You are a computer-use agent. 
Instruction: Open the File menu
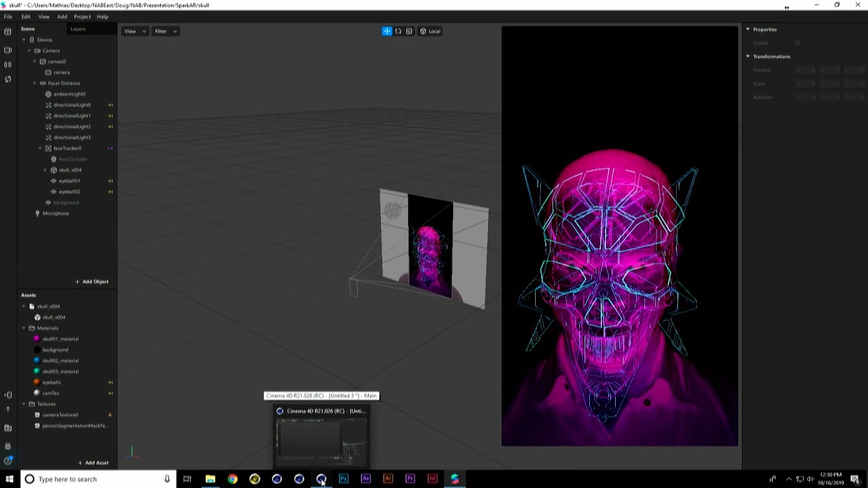pyautogui.click(x=8, y=16)
